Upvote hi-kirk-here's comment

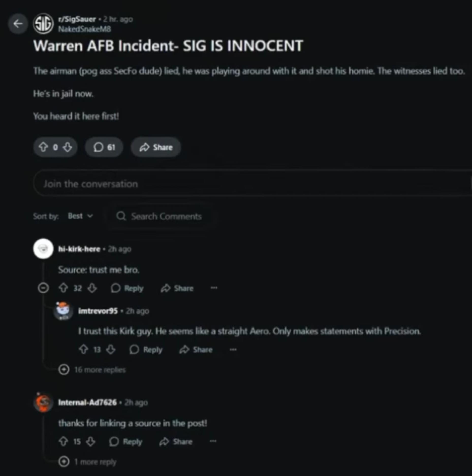coord(63,288)
